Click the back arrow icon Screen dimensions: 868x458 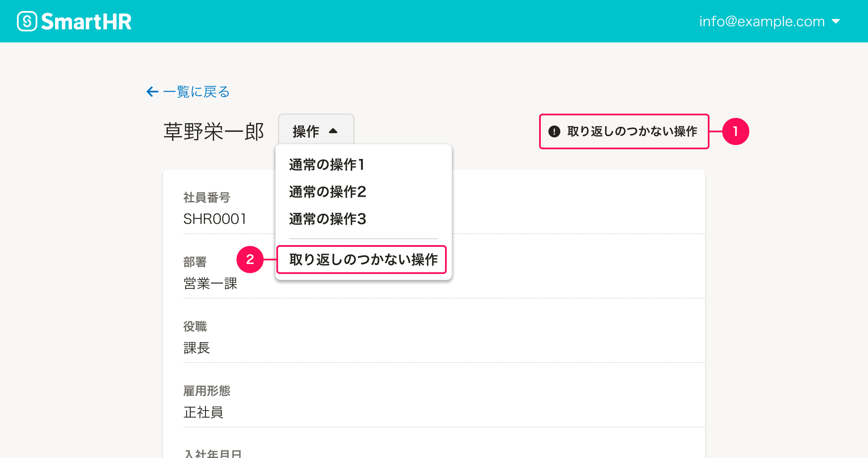[x=152, y=92]
